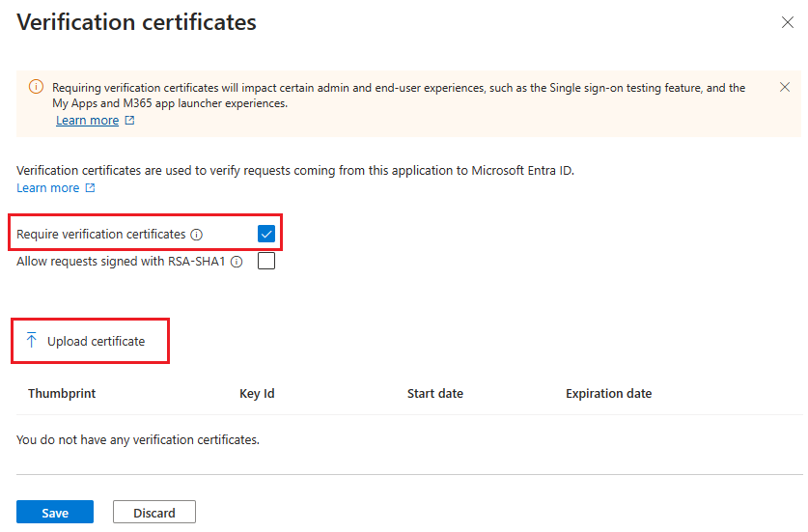Save the verification certificate settings

click(55, 513)
